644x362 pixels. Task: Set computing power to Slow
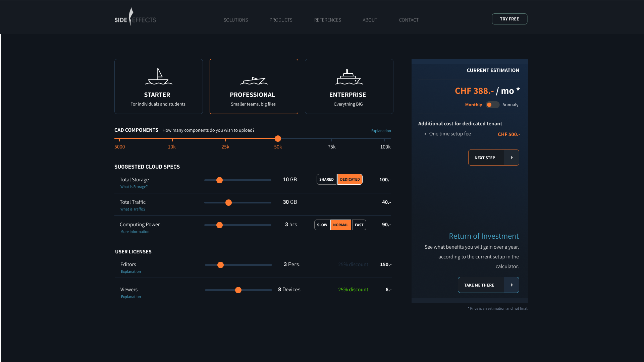click(x=322, y=225)
